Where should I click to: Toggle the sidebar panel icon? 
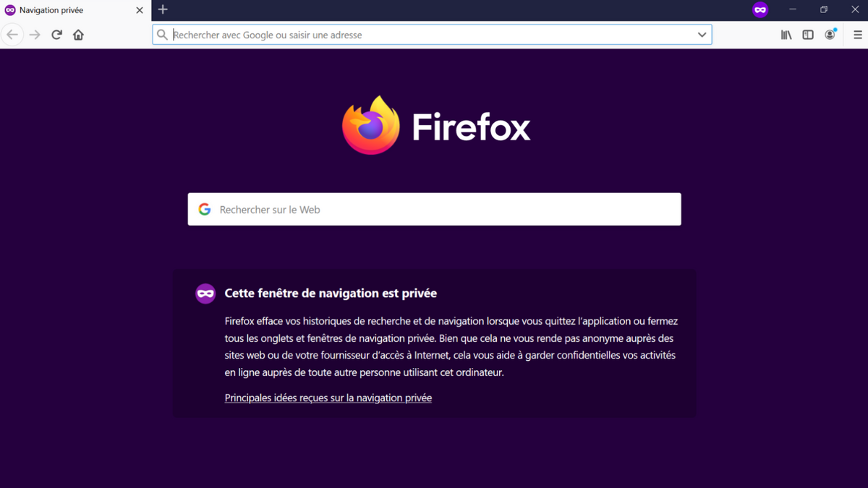[808, 35]
